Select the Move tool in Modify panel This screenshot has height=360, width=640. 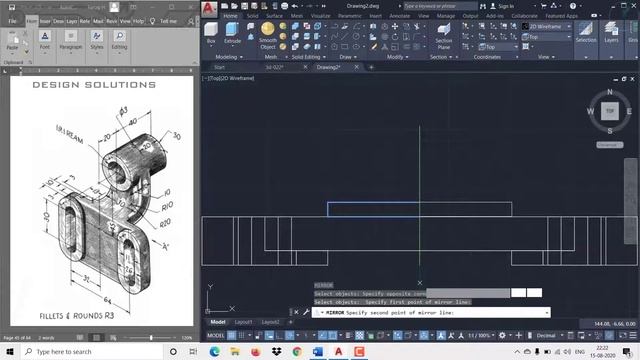(395, 27)
